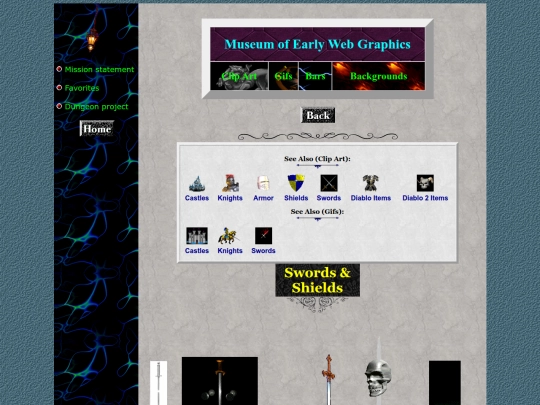540x405 pixels.
Task: Click the Clip Art castle icon
Action: [x=197, y=184]
